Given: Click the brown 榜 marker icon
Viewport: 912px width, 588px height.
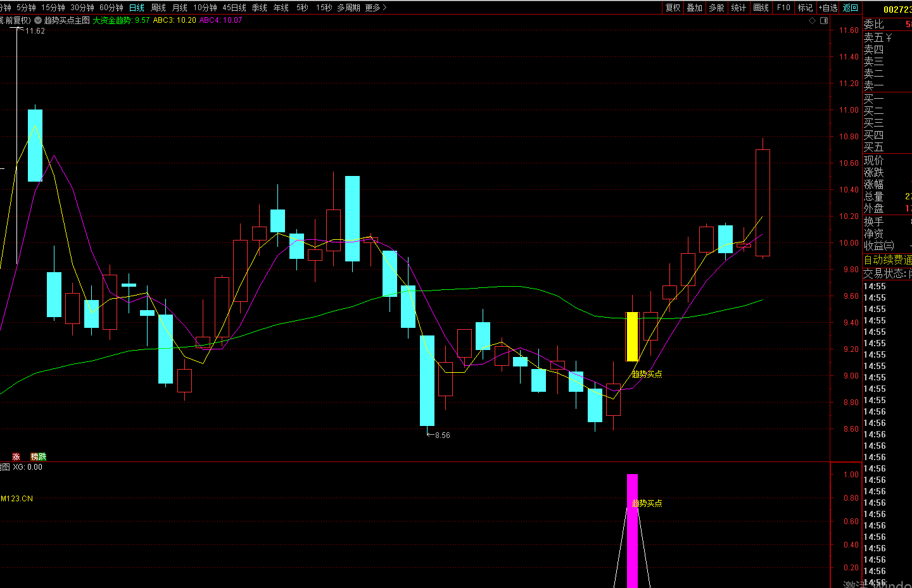Looking at the screenshot, I should 34,456.
